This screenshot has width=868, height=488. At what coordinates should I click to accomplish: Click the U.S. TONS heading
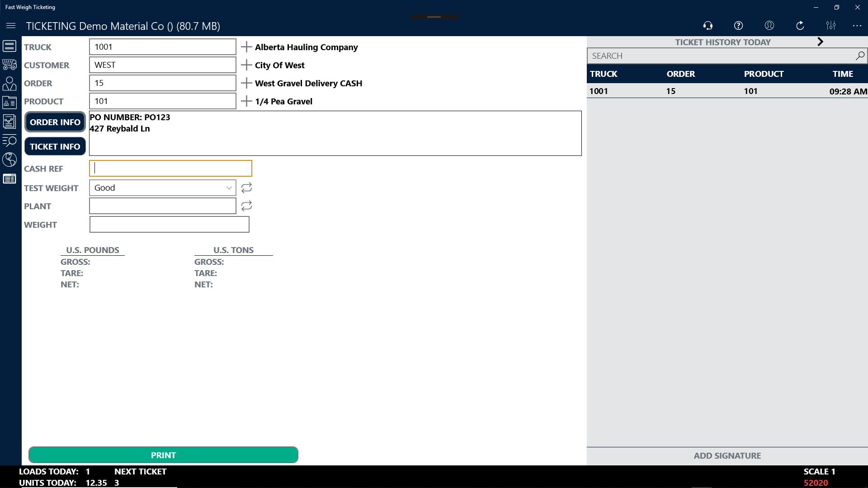pyautogui.click(x=233, y=250)
